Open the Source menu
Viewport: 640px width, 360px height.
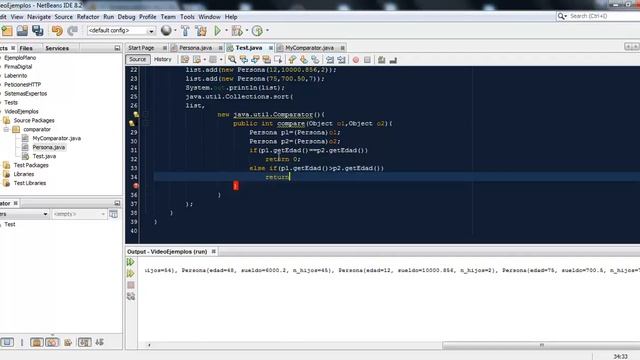[64, 17]
